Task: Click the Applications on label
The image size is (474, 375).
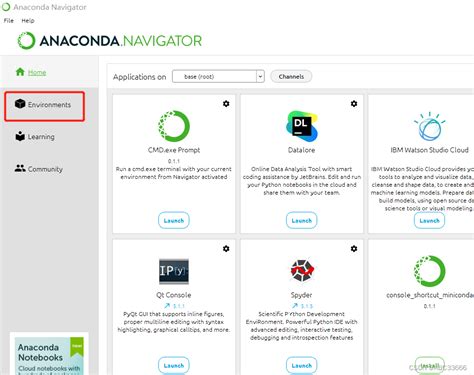Action: click(x=139, y=77)
